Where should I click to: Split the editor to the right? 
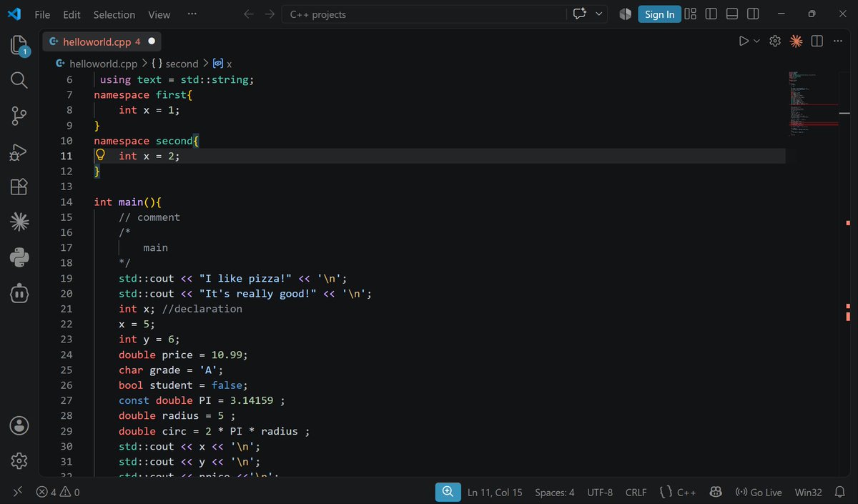click(817, 41)
